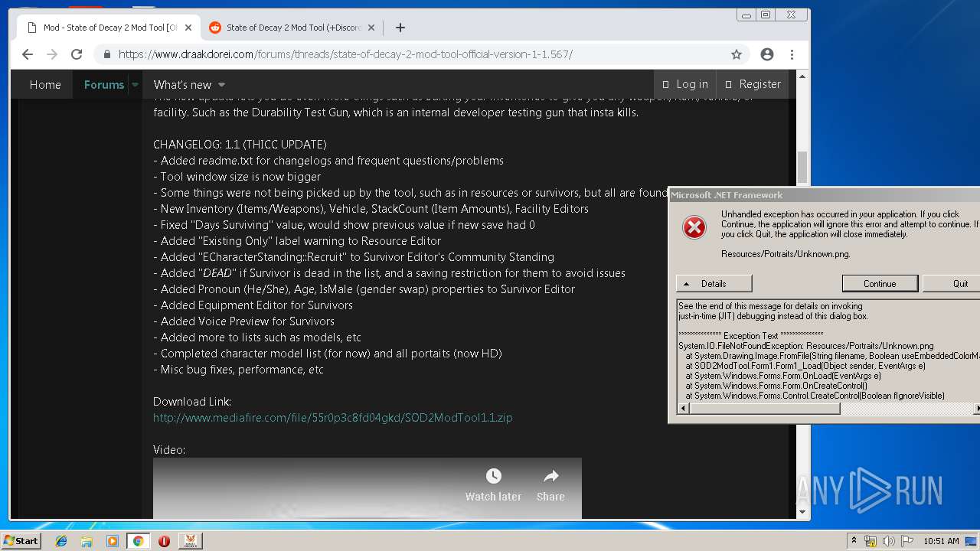Open the Chrome profile account icon
Image resolution: width=980 pixels, height=551 pixels.
pos(767,54)
